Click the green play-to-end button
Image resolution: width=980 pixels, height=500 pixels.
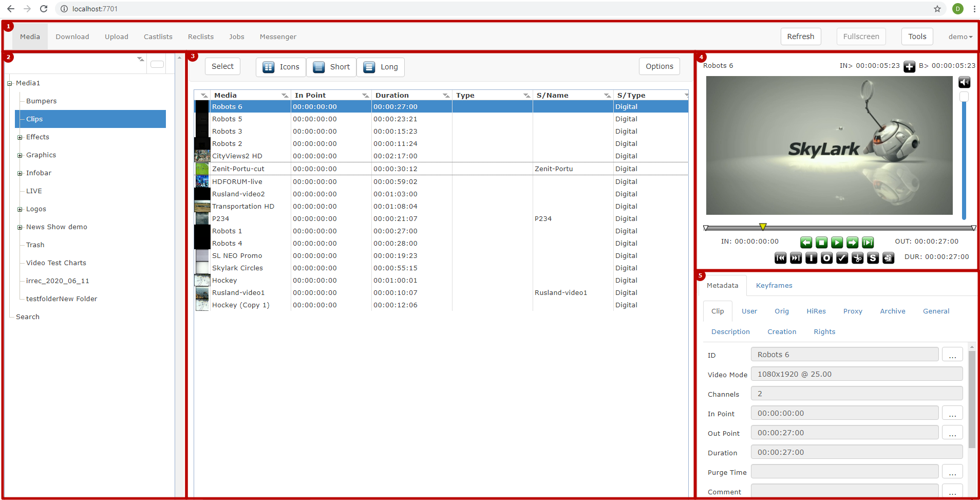click(x=868, y=242)
